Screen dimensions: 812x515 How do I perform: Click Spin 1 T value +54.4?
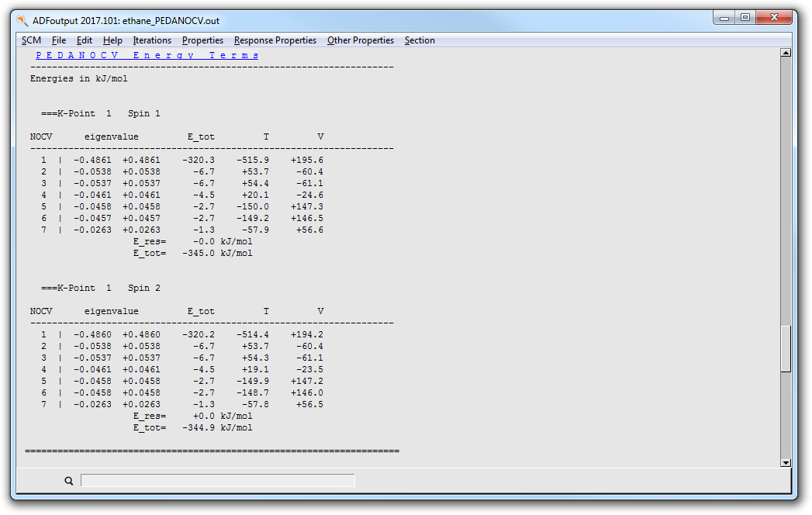255,183
